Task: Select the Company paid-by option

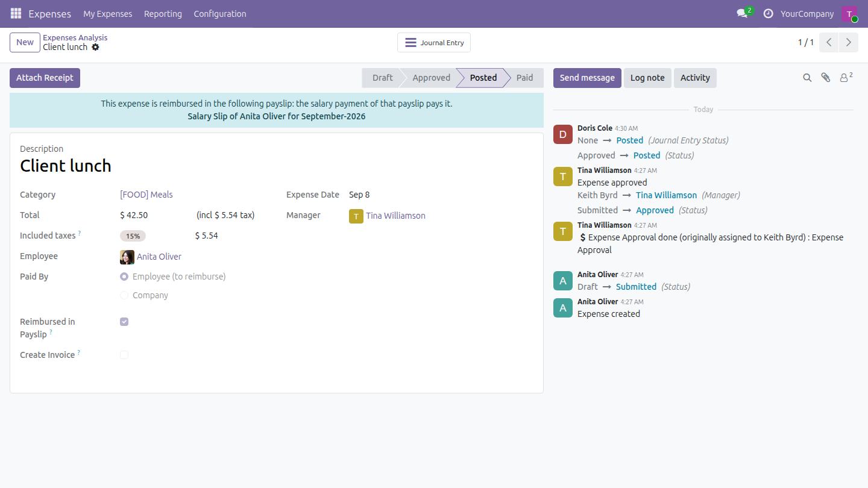Action: click(x=124, y=295)
